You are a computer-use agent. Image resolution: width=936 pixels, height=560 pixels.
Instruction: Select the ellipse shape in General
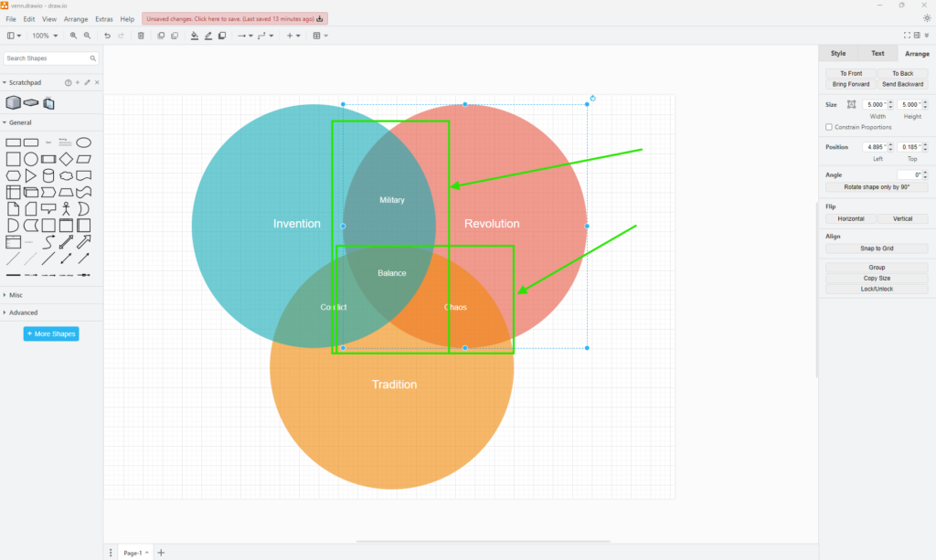[x=83, y=143]
